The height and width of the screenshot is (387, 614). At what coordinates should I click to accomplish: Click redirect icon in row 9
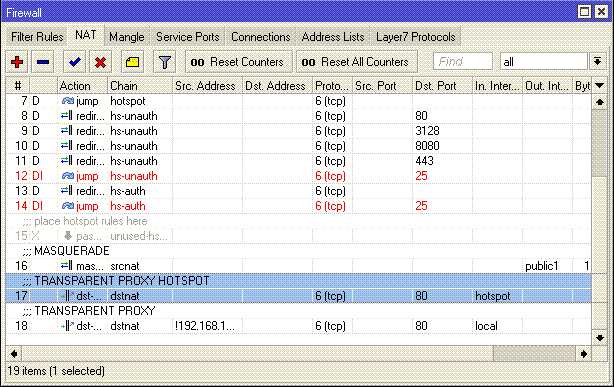(x=67, y=131)
